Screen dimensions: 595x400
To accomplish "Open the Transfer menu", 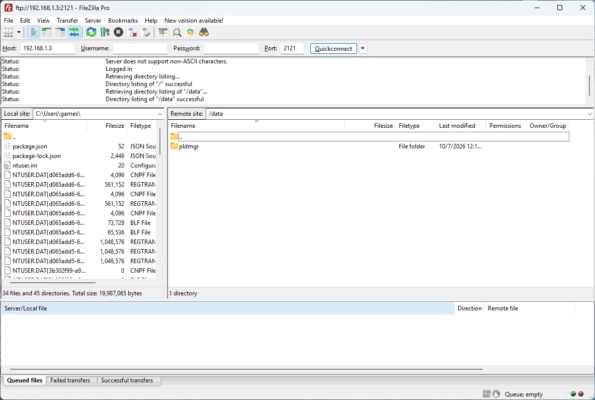I will (x=68, y=20).
